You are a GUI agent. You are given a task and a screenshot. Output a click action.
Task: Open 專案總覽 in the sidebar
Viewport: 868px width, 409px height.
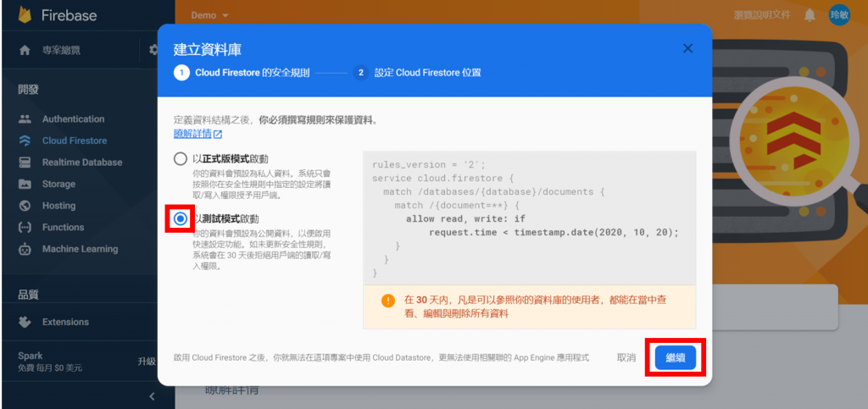(61, 50)
